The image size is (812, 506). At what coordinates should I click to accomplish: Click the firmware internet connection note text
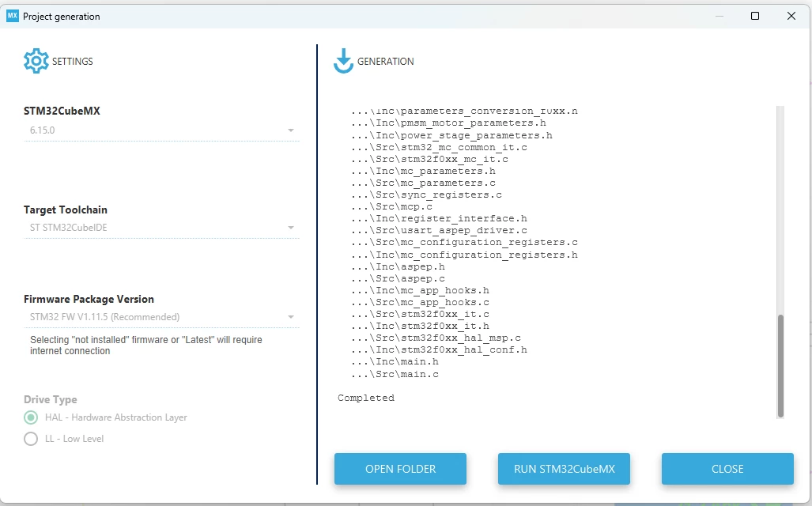(146, 345)
